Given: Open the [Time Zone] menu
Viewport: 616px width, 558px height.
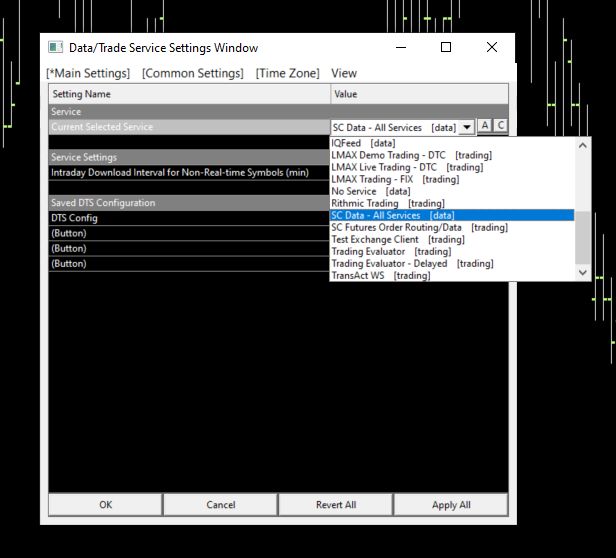Looking at the screenshot, I should pyautogui.click(x=288, y=73).
